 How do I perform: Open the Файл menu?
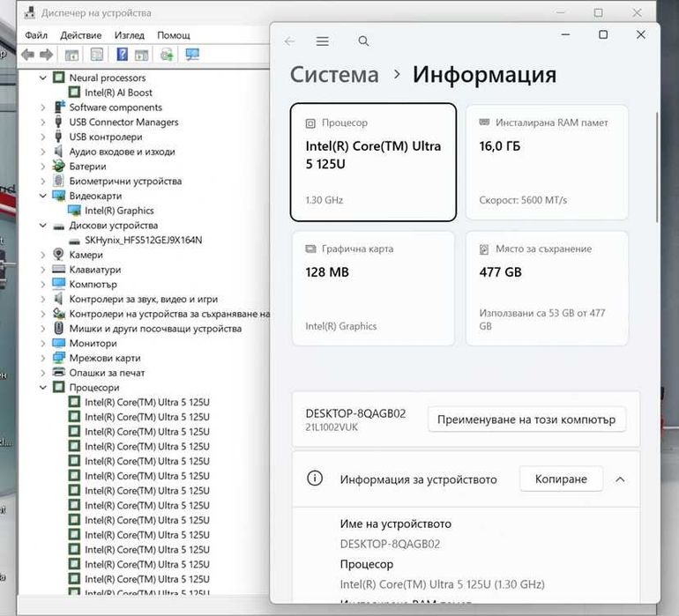[36, 35]
